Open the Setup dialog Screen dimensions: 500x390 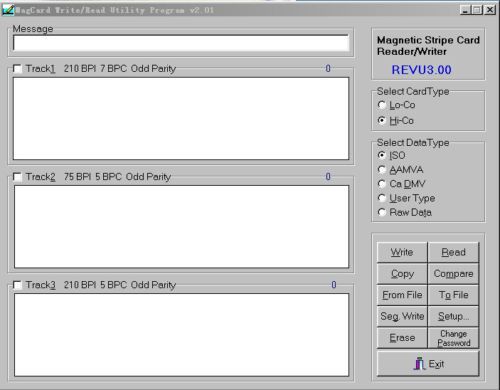453,316
